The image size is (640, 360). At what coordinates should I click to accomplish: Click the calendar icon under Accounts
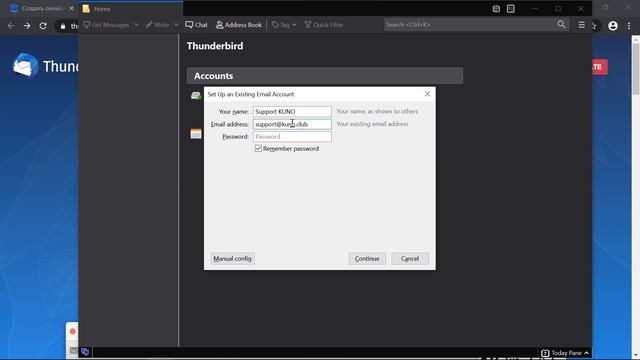pos(196,133)
